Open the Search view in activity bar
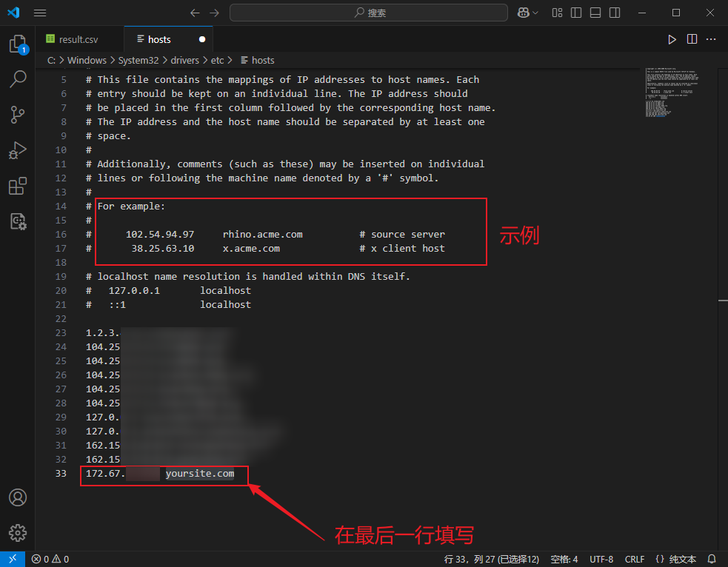The height and width of the screenshot is (567, 728). click(18, 79)
